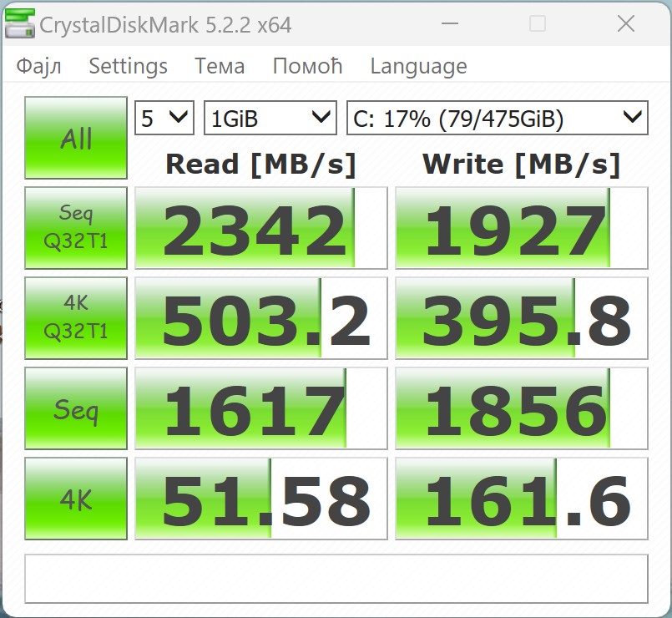Click the CrystalDiskMark app icon in title bar

pos(21,24)
